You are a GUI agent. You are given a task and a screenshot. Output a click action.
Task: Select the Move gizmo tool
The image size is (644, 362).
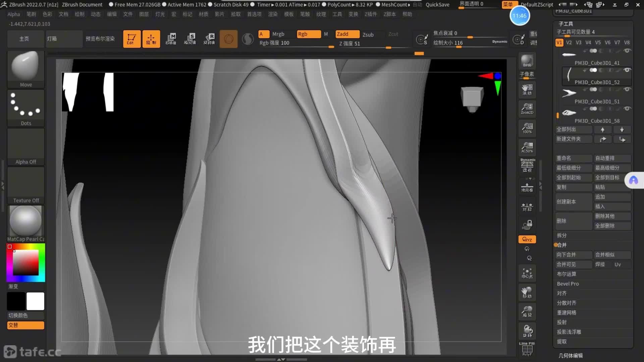(171, 39)
